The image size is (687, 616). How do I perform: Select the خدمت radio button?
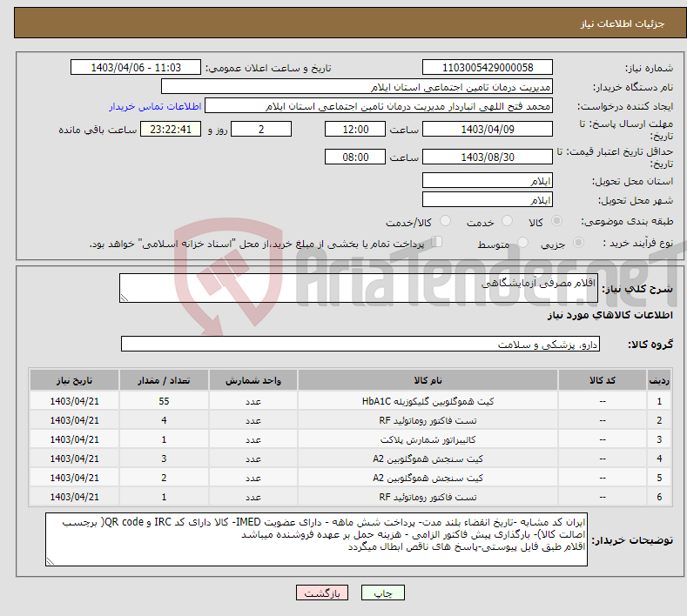(507, 221)
